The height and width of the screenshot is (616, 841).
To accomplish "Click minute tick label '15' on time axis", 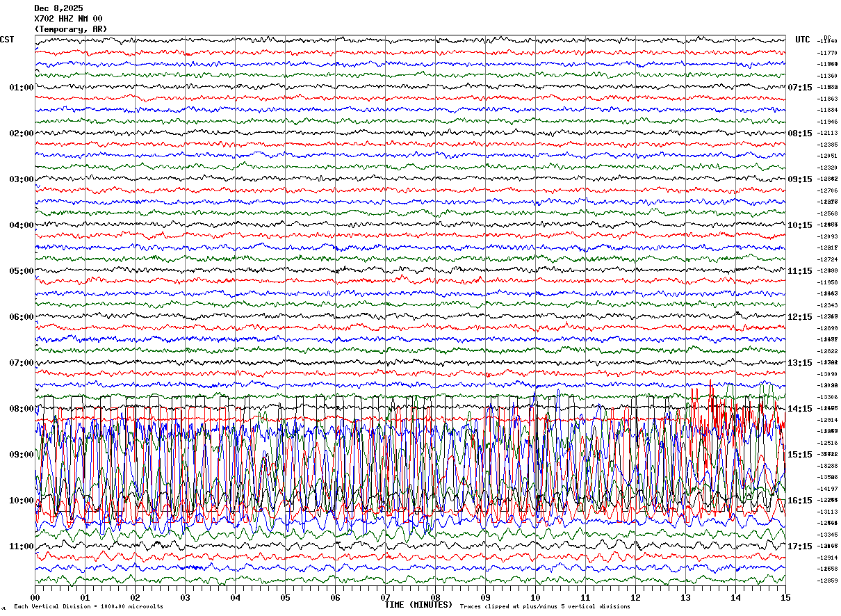I will (x=785, y=597).
